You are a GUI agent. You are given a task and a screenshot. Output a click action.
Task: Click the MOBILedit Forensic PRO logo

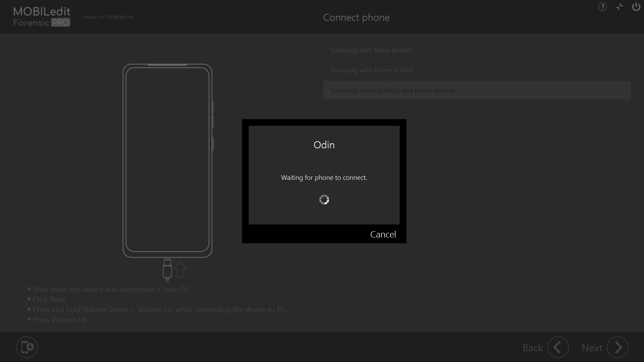[x=42, y=17]
